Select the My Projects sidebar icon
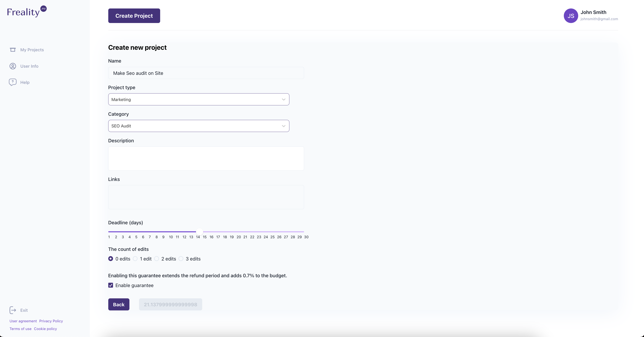The image size is (644, 337). click(x=12, y=50)
